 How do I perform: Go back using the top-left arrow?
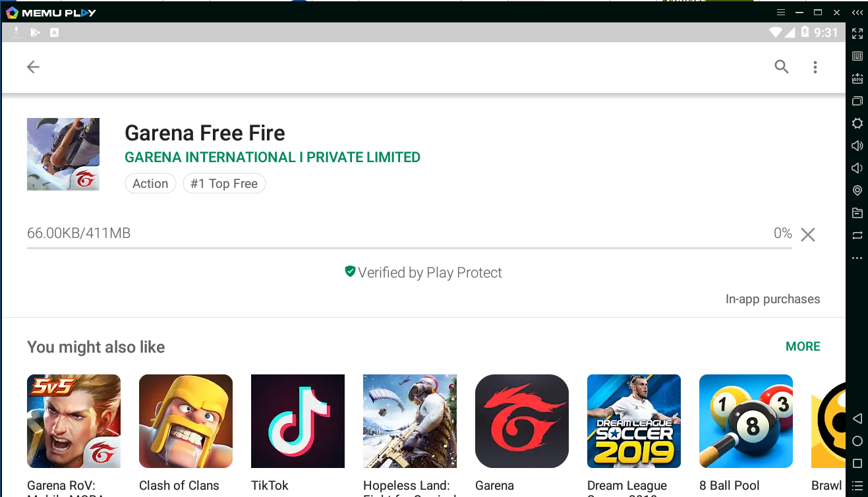tap(33, 67)
